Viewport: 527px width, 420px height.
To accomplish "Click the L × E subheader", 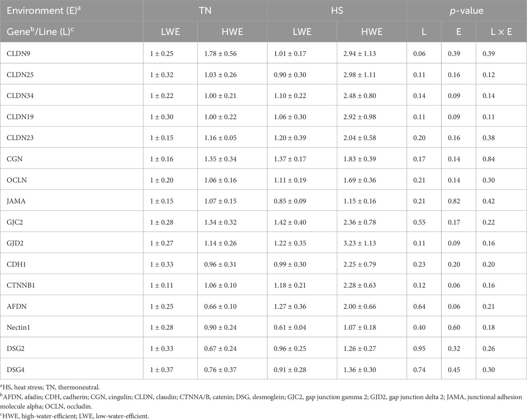I will click(x=501, y=32).
